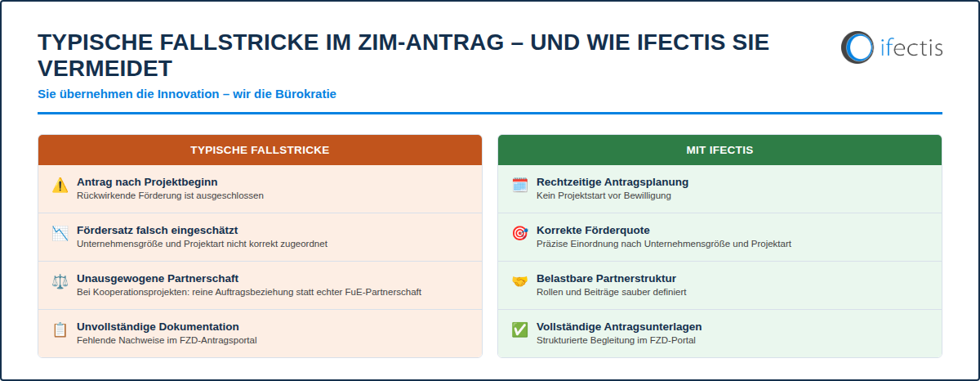
Task: Click 'Strukturierte Begleitung im FZD-Portal'
Action: pos(617,340)
